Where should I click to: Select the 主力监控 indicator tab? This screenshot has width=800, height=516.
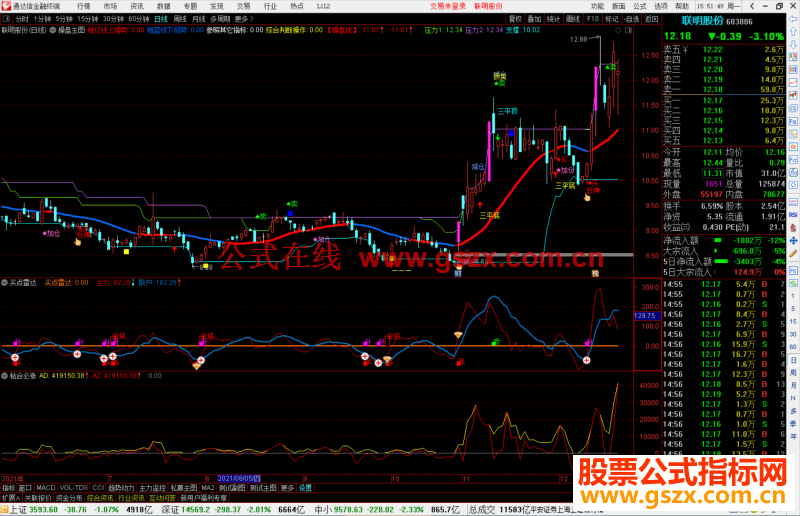point(153,488)
